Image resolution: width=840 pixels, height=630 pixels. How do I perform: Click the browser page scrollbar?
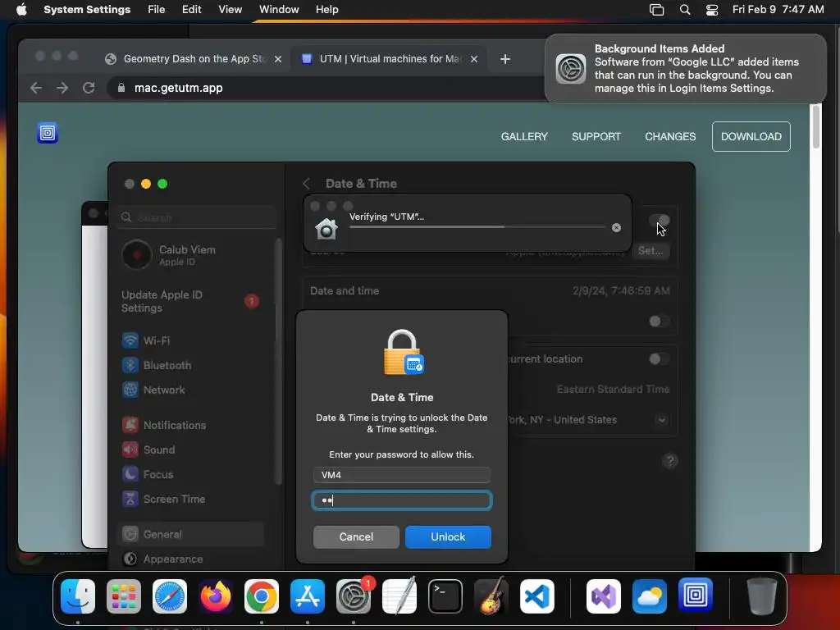point(816,126)
